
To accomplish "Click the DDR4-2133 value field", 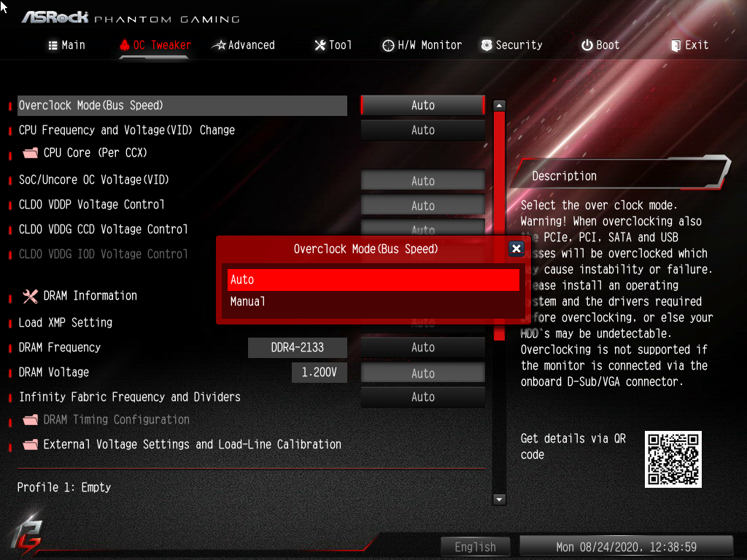I will (x=298, y=347).
